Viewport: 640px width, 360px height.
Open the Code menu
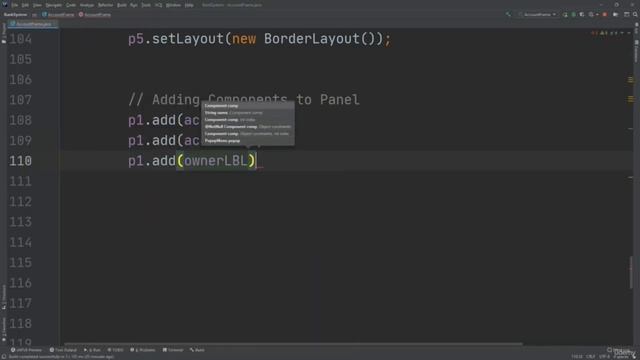coord(71,5)
